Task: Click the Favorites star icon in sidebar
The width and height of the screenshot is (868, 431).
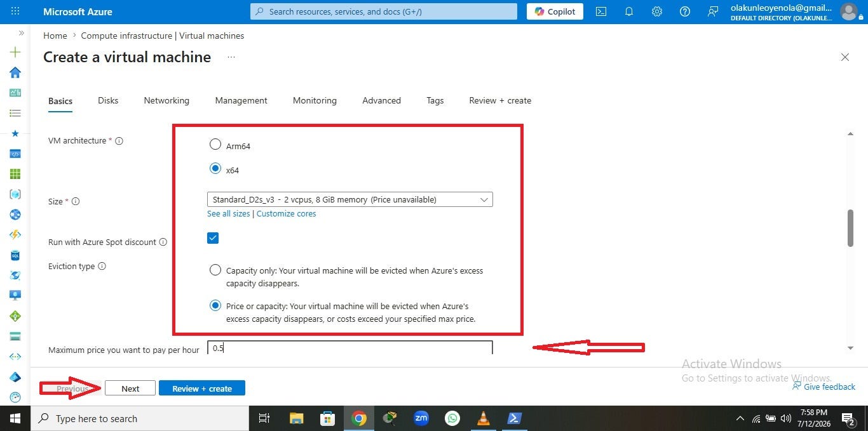Action: [15, 133]
